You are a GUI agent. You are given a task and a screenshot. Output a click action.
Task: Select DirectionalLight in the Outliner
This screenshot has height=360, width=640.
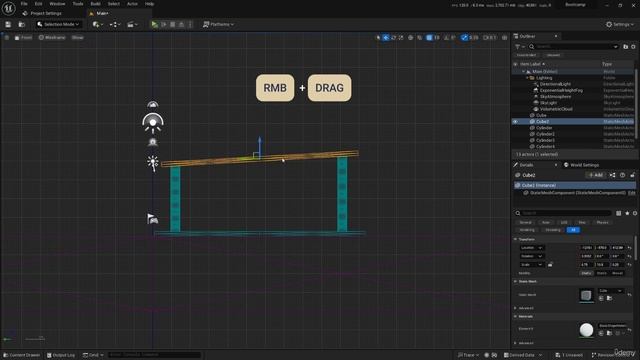click(x=555, y=84)
